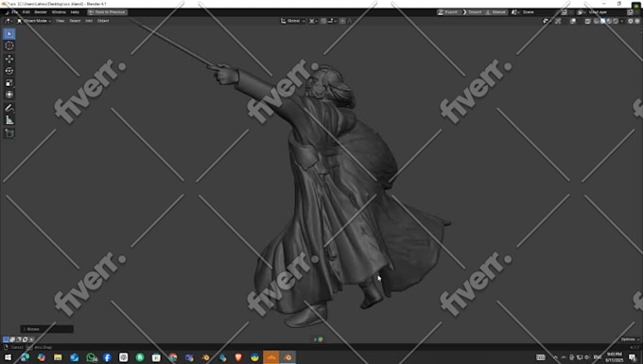Pick the Annotate pencil tool

9,108
